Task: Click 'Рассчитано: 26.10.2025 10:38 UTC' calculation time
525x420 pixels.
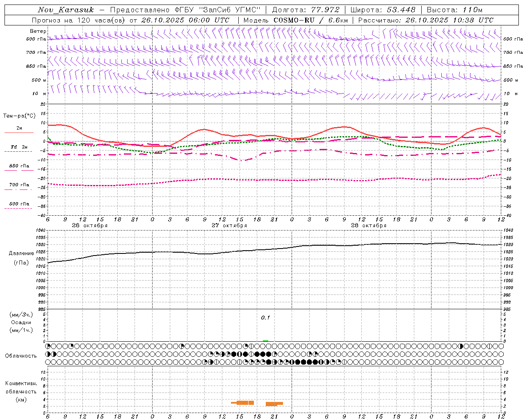Action: click(x=426, y=20)
